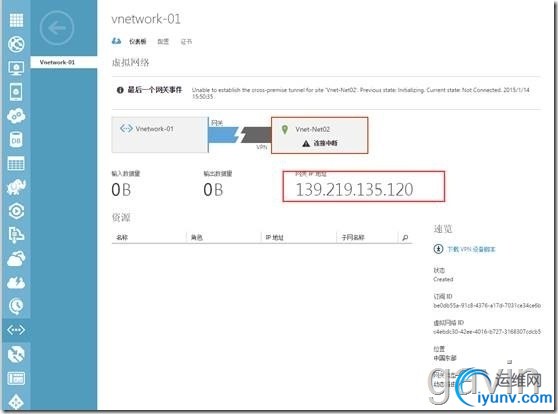Open the Media Services play icon

[x=16, y=211]
